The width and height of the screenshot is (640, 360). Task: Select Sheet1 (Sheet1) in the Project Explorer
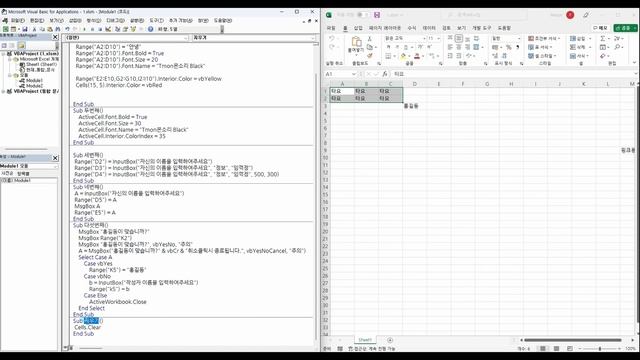pos(41,64)
